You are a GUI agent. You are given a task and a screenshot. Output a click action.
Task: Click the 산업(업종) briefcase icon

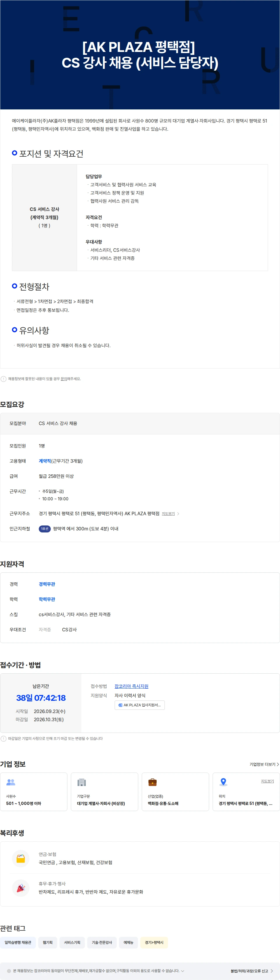click(152, 782)
